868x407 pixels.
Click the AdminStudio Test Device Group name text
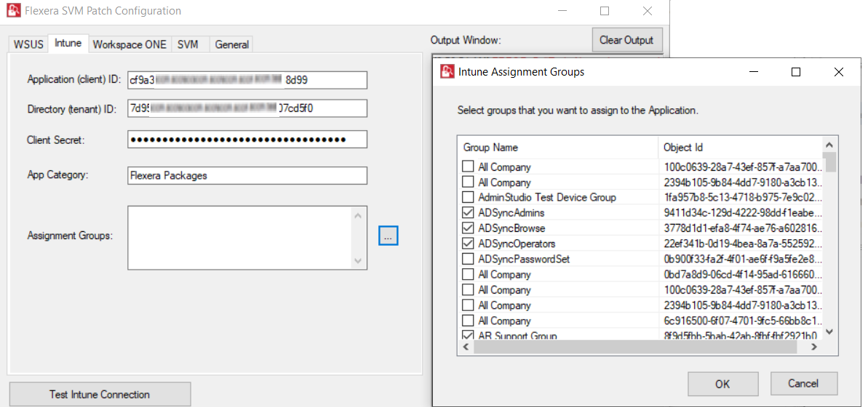tap(547, 198)
